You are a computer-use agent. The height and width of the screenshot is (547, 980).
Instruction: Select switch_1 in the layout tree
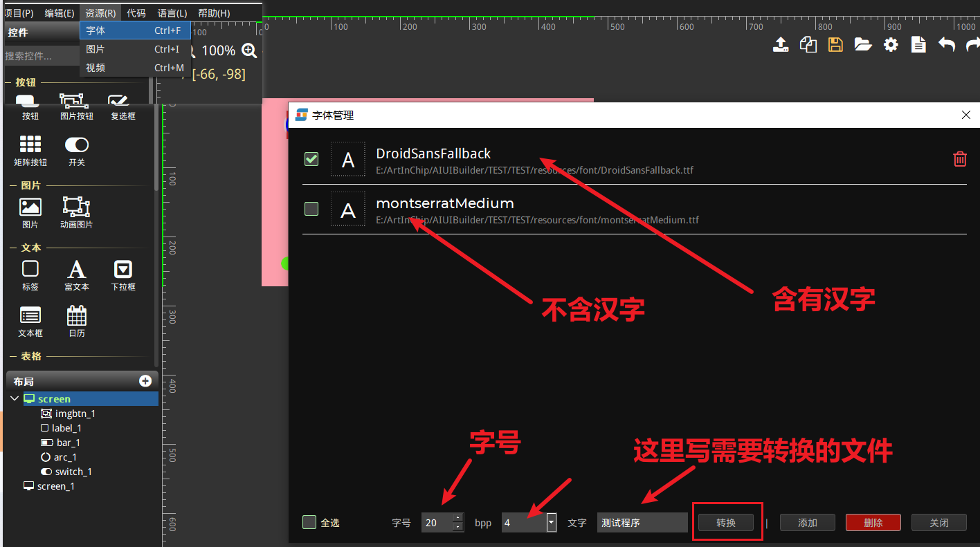[66, 472]
